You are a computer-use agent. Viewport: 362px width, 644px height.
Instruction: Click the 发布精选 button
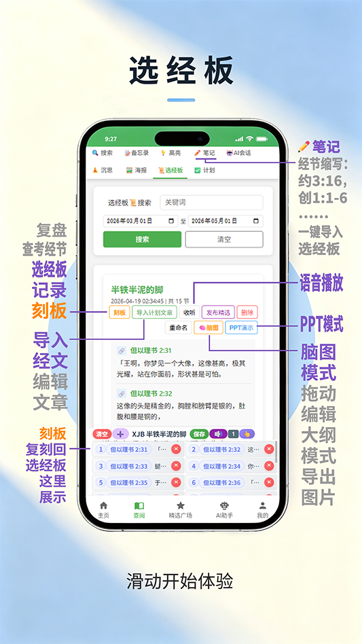(x=219, y=313)
